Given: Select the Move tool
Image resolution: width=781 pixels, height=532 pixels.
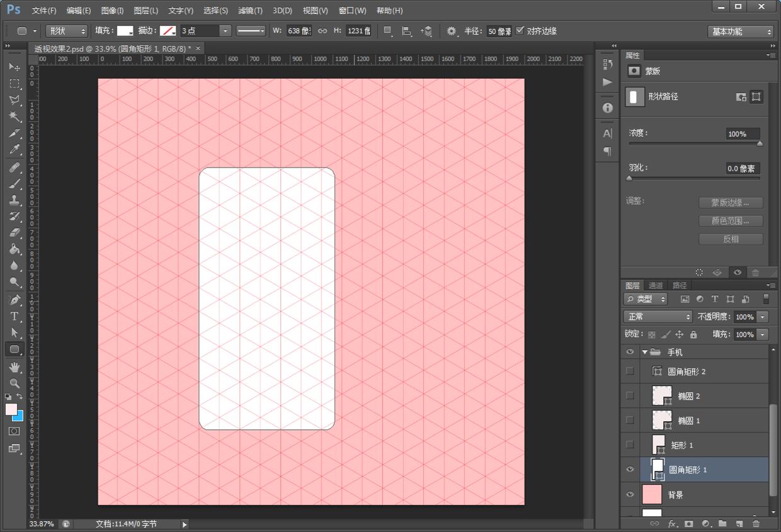Looking at the screenshot, I should click(14, 67).
